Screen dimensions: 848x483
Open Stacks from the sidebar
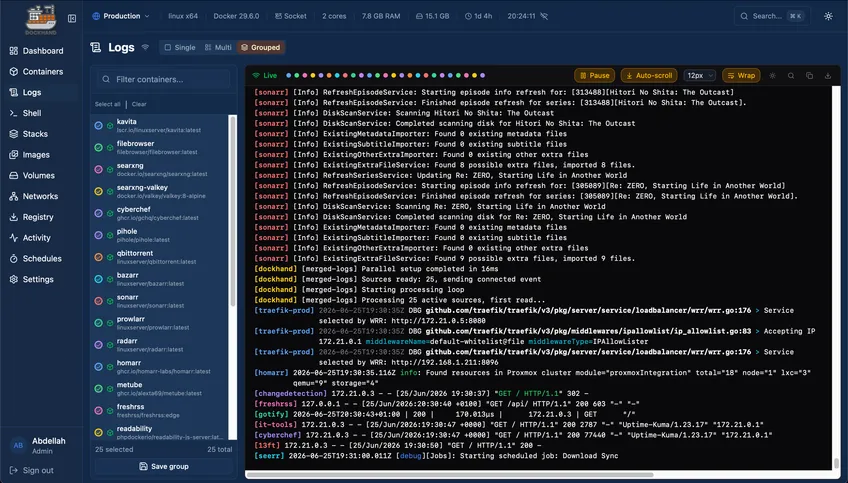click(36, 134)
